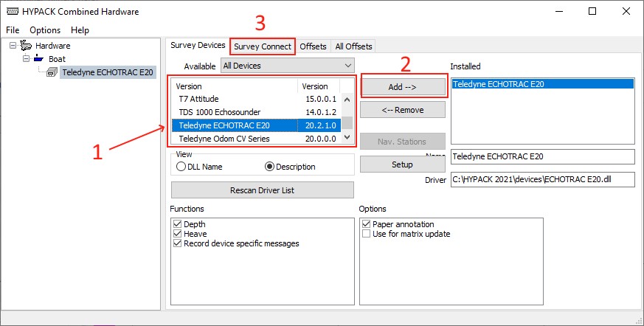Open the Help menu
Viewport: 644px width, 326px height.
[80, 30]
